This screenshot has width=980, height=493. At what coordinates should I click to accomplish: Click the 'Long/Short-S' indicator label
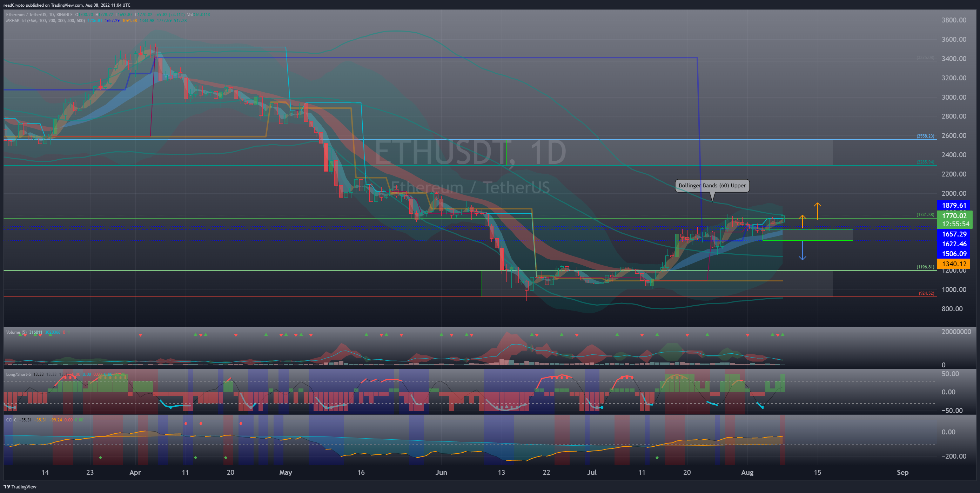pos(19,374)
